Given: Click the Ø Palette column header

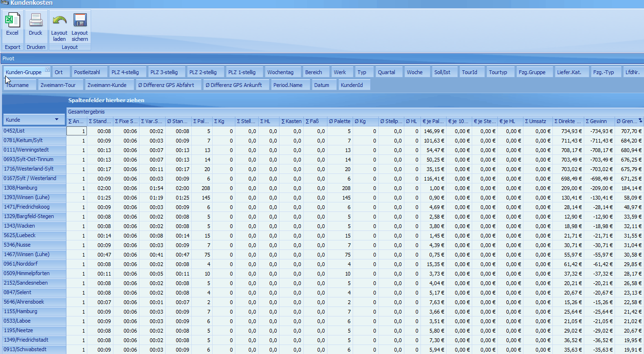Looking at the screenshot, I should 339,121.
